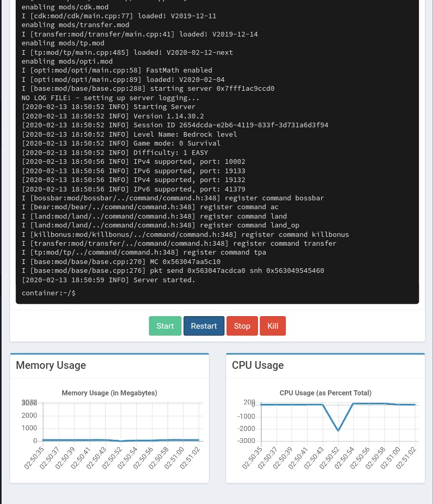The width and height of the screenshot is (433, 504).
Task: Click the 2000 label on Memory chart axis
Action: point(29,415)
